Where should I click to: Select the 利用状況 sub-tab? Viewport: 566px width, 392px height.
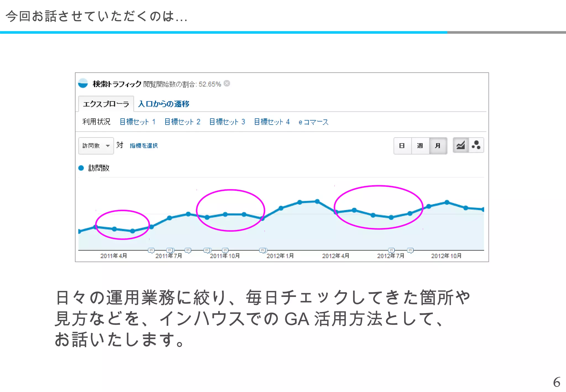96,122
